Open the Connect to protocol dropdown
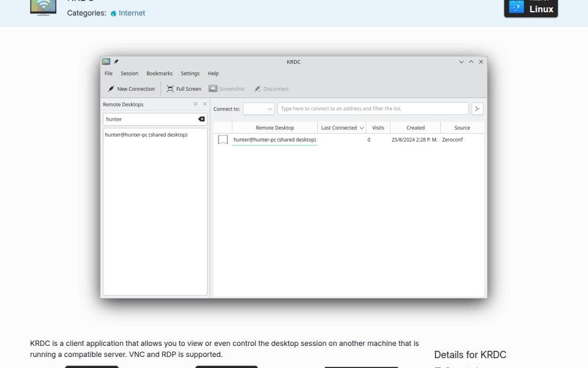Image resolution: width=588 pixels, height=368 pixels. click(x=258, y=109)
